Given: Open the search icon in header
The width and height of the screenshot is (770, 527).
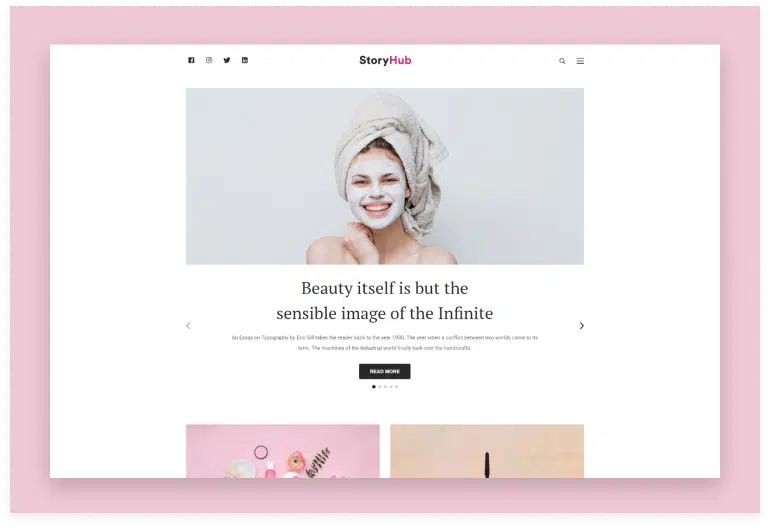Looking at the screenshot, I should point(562,61).
